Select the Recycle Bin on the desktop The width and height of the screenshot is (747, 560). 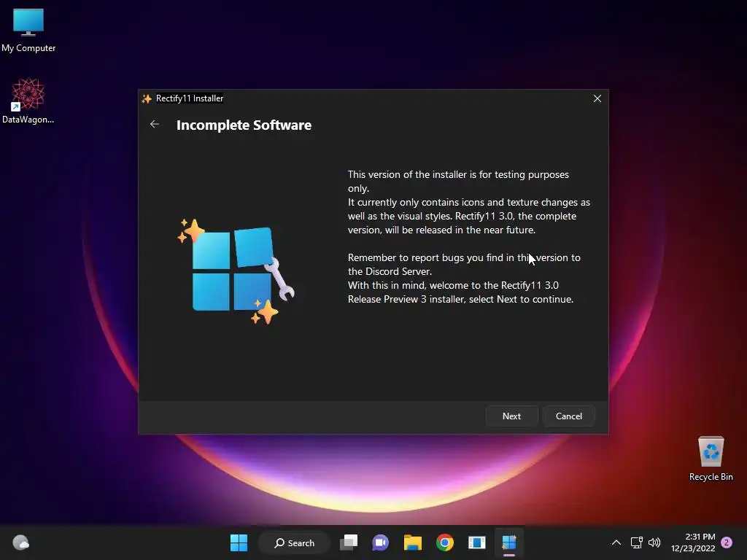[711, 459]
